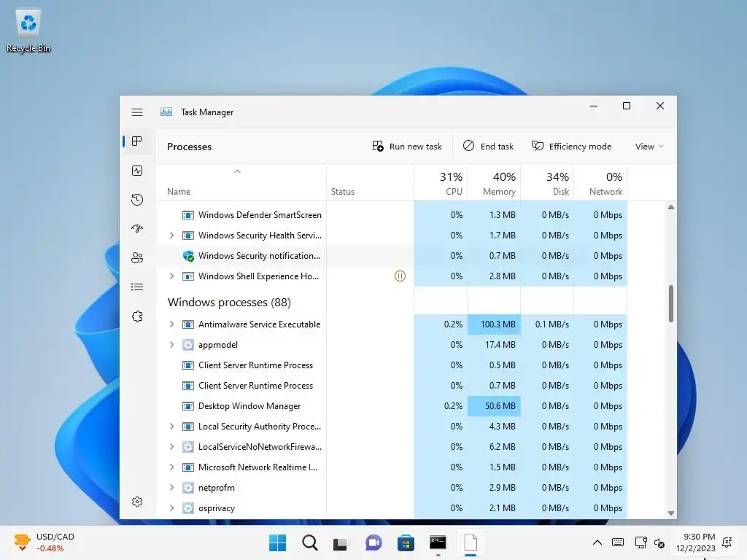The image size is (747, 560).
Task: Open Task View on taskbar
Action: [x=340, y=543]
